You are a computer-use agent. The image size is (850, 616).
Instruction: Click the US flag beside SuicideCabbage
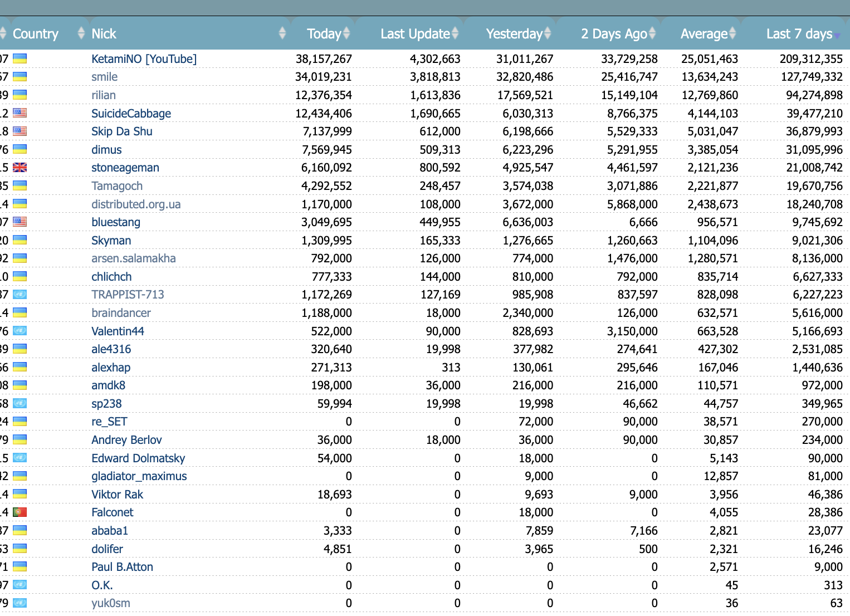tap(20, 113)
